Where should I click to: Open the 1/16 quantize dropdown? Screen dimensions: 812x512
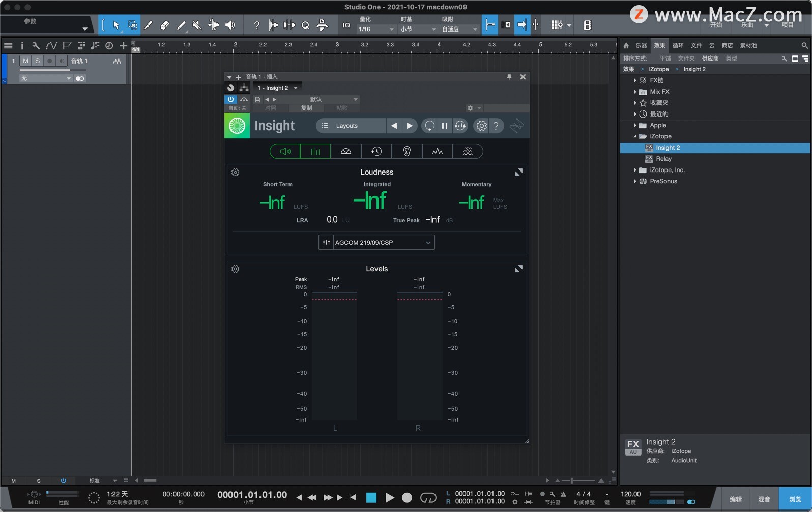pyautogui.click(x=376, y=29)
